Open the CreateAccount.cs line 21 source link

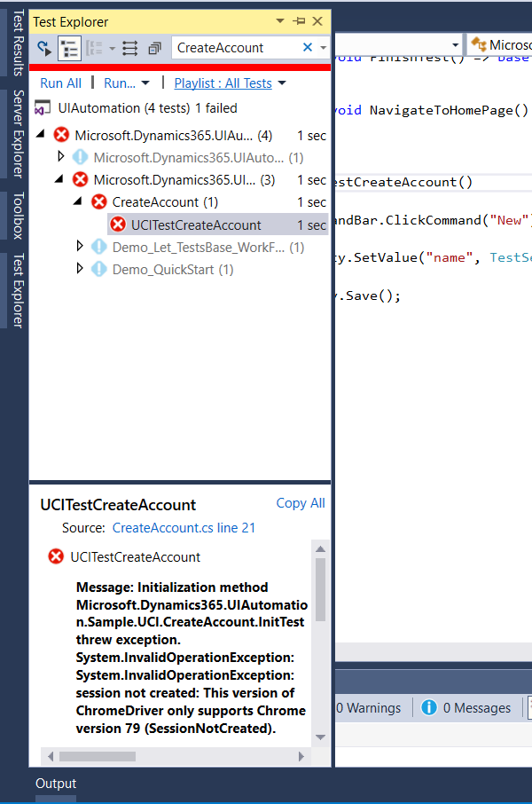(184, 528)
